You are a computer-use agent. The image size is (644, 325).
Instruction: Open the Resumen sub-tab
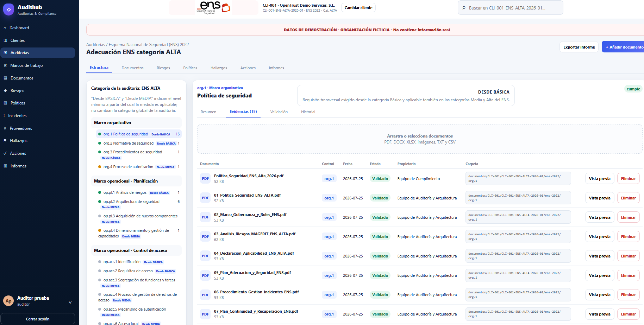point(208,112)
